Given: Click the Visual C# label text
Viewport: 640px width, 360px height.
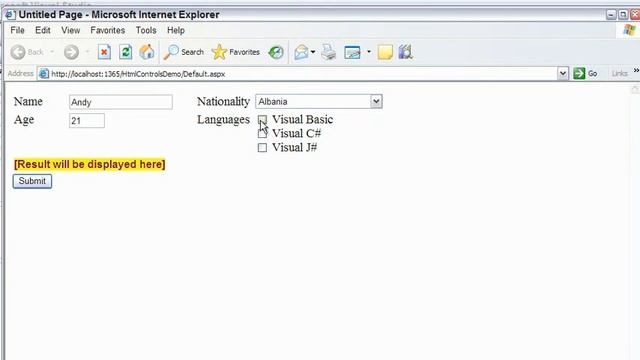Looking at the screenshot, I should [x=296, y=133].
